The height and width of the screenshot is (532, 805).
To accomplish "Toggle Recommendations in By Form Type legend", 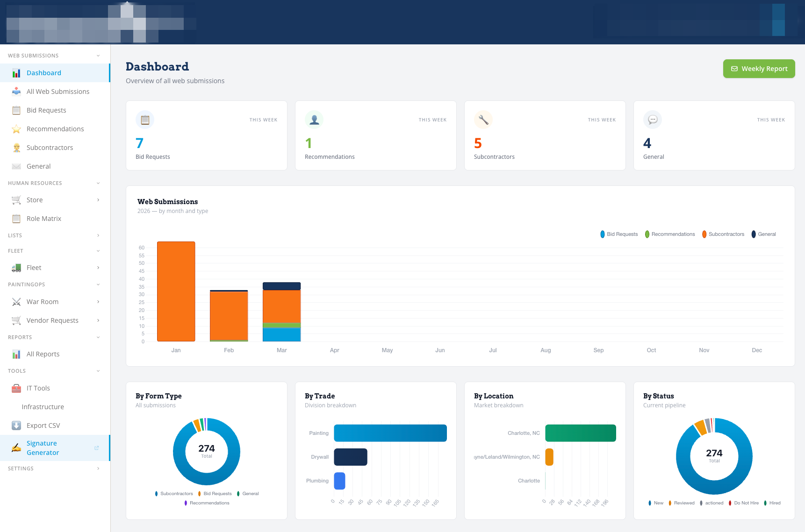I will 207,503.
